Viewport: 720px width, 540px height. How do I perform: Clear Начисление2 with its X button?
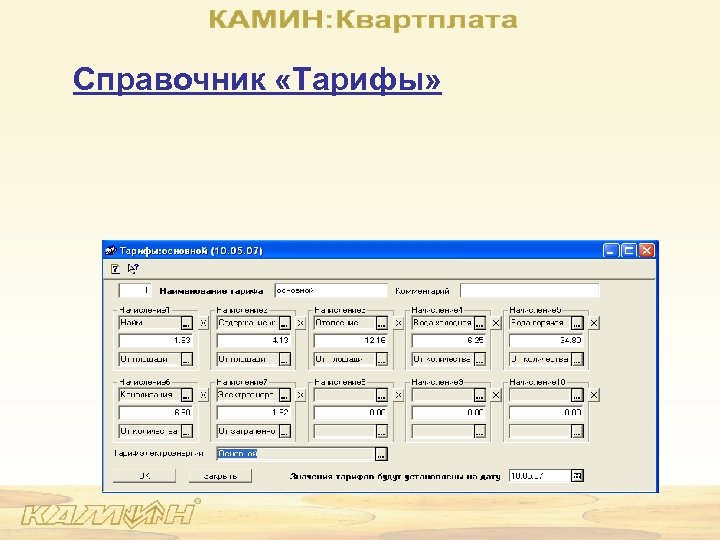(x=301, y=323)
